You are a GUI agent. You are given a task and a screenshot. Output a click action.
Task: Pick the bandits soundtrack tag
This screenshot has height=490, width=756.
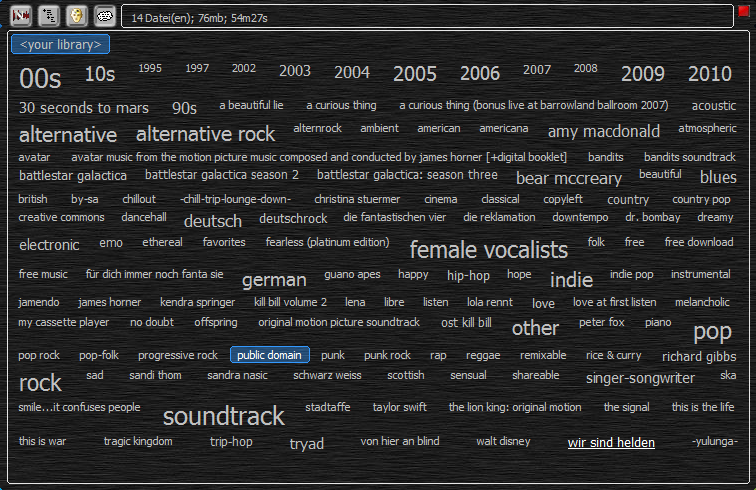[x=689, y=157]
